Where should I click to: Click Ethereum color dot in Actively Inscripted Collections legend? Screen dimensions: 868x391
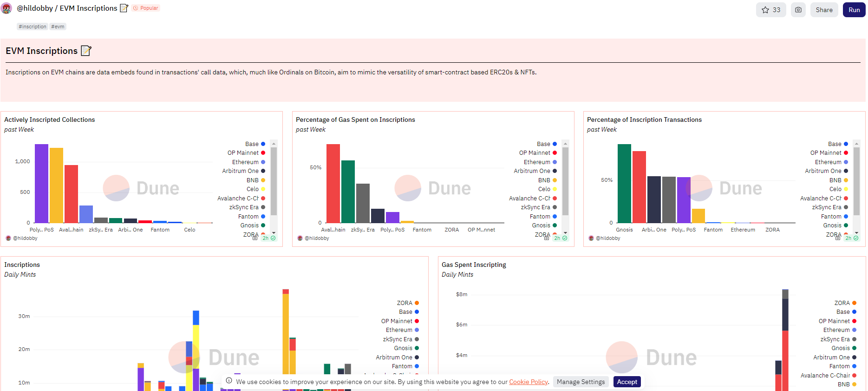click(x=263, y=162)
